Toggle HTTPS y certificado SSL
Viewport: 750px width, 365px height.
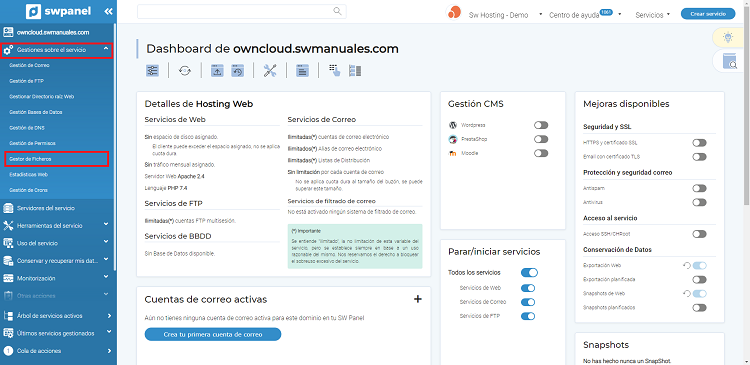699,143
